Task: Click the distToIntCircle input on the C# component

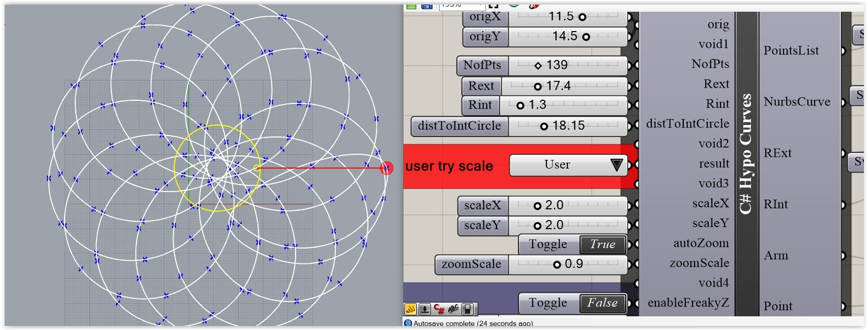Action: pyautogui.click(x=687, y=124)
